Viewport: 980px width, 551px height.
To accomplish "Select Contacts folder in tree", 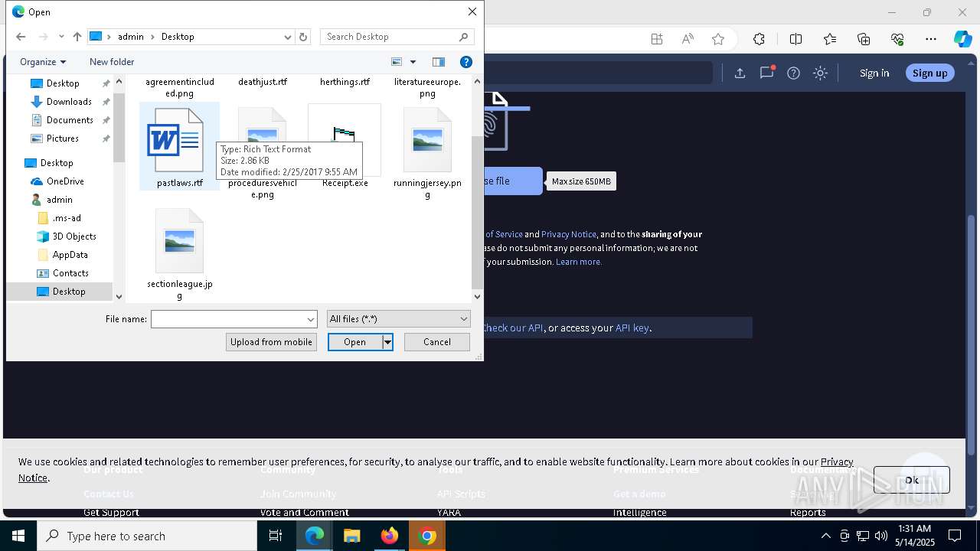I will 70,273.
